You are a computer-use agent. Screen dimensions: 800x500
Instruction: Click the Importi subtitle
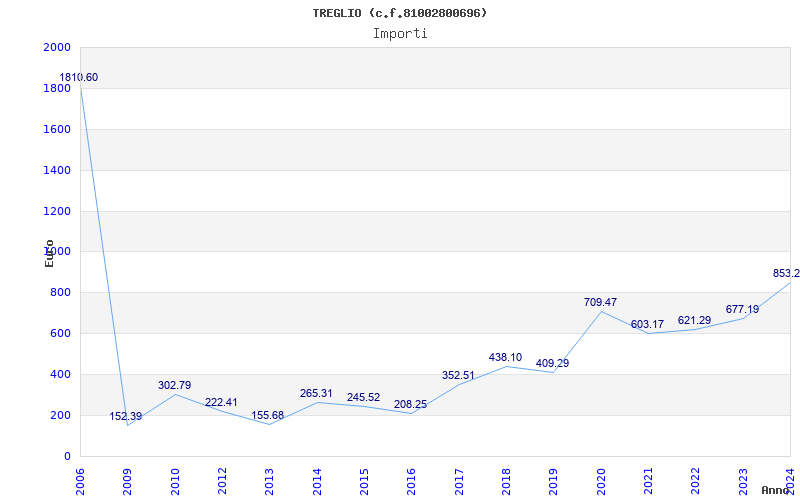pos(400,34)
